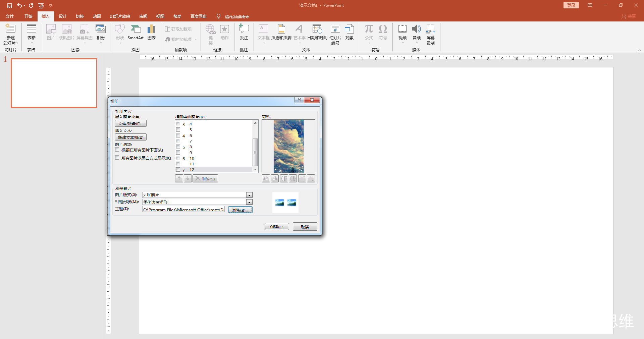Move selected picture down in list
Image resolution: width=644 pixels, height=339 pixels.
coord(188,179)
